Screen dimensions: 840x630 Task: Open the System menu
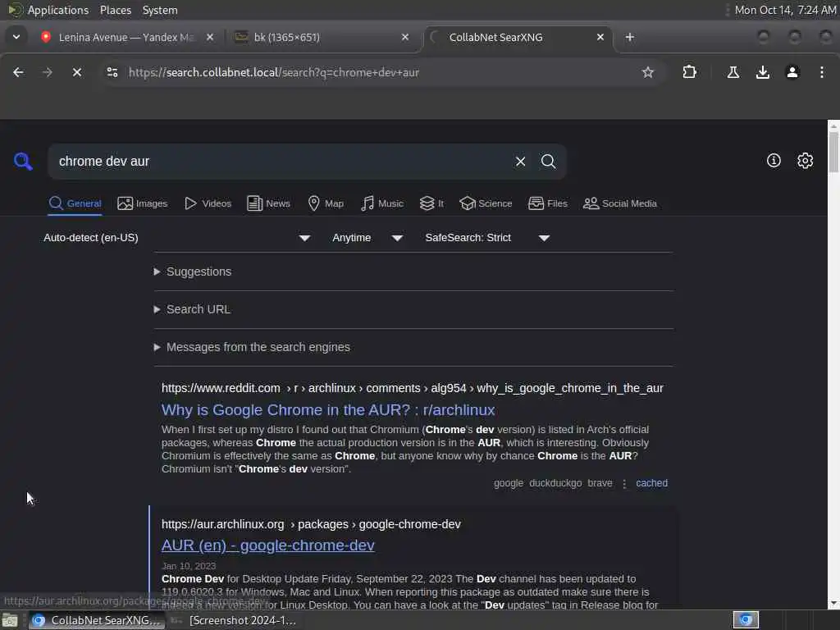160,10
